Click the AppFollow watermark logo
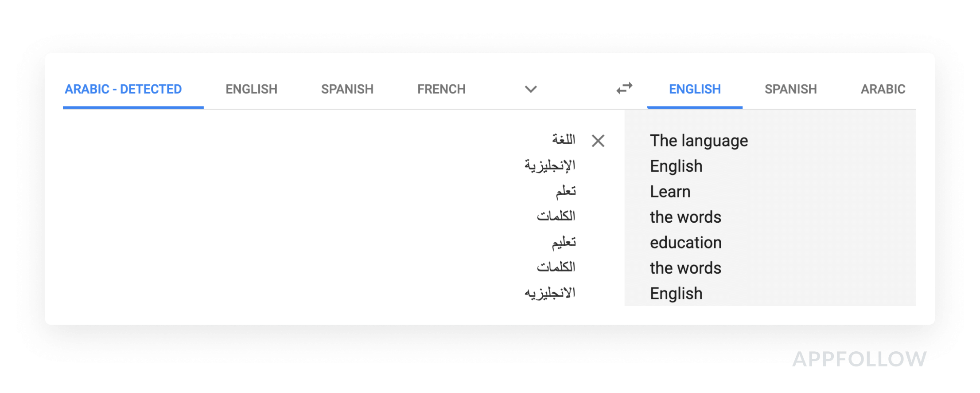The width and height of the screenshot is (980, 393). (859, 359)
